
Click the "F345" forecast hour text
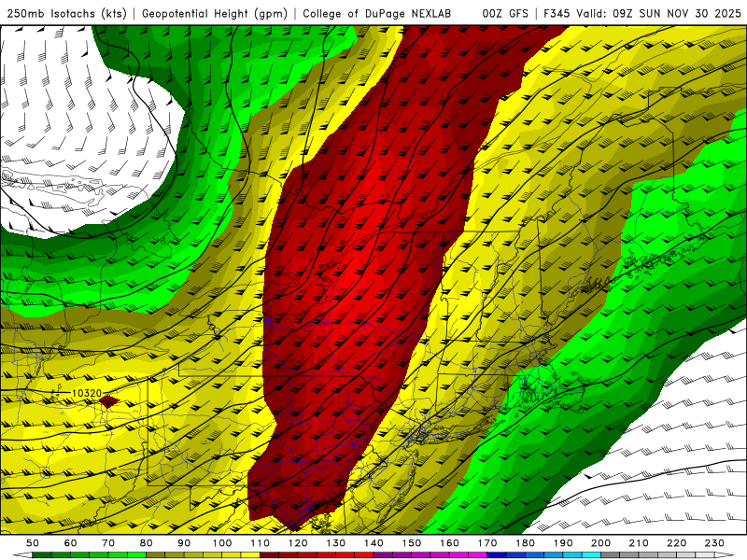[557, 13]
